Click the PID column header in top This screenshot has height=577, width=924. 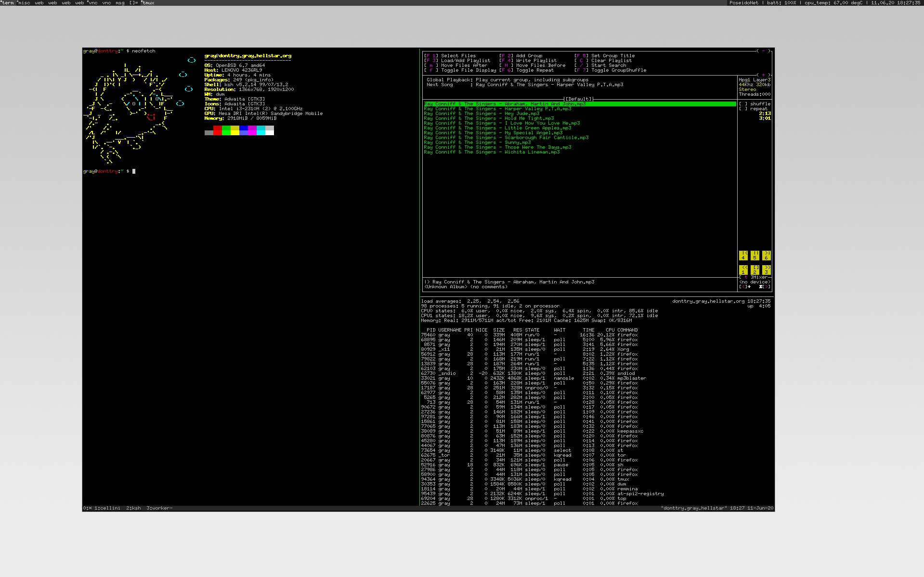coord(431,330)
